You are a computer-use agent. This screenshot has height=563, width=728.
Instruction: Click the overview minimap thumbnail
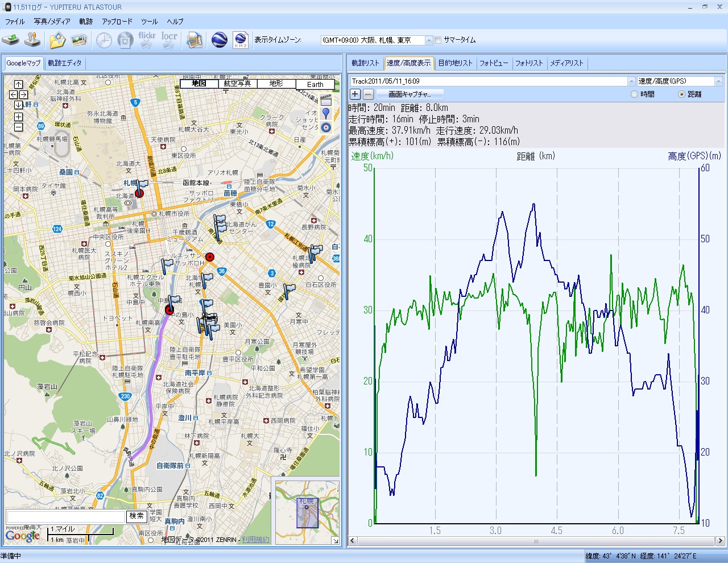[x=307, y=512]
